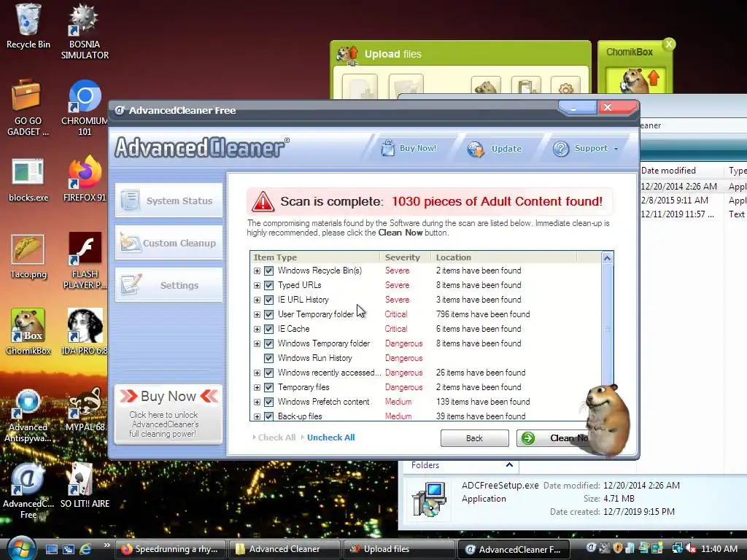Expand the IE URL History row
Screen dimensions: 747x560
click(257, 300)
